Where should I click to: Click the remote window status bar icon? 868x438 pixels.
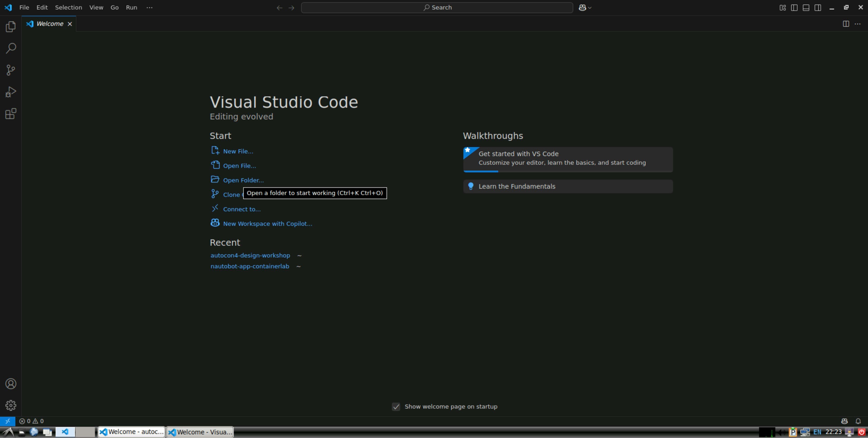(7, 421)
